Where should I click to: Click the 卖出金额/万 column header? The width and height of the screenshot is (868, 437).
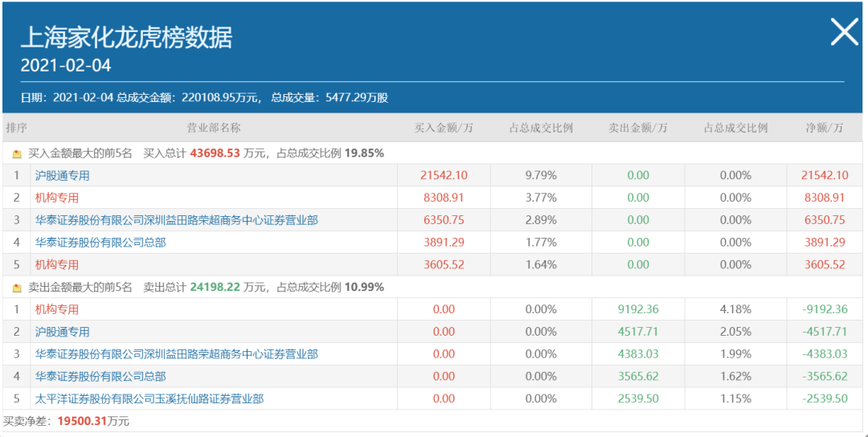pos(637,129)
